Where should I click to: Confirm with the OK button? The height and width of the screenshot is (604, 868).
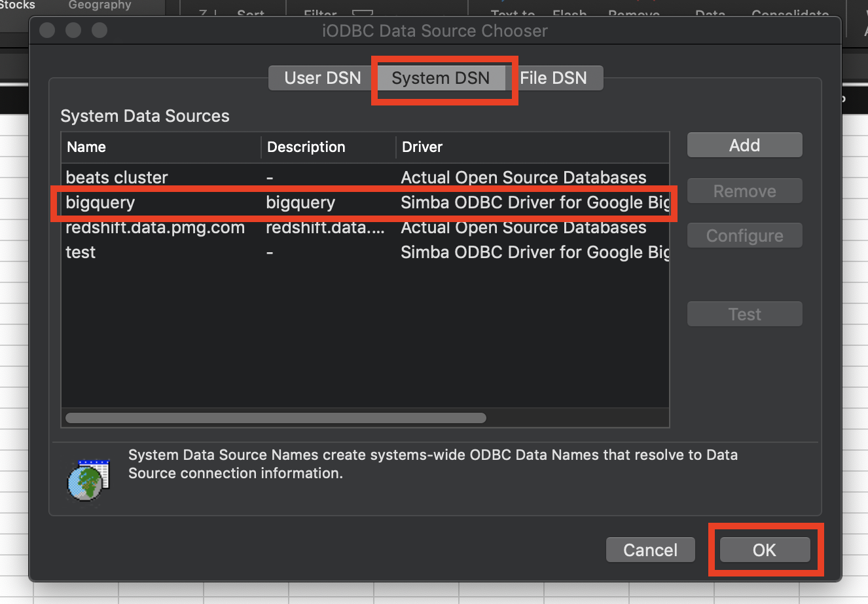click(x=765, y=550)
